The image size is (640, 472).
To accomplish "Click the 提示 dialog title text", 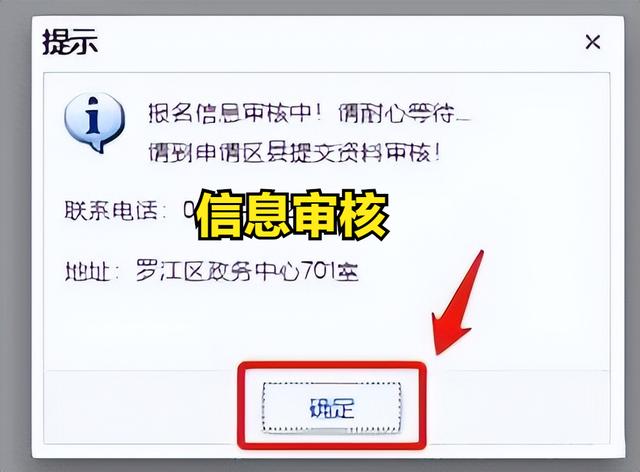I will (x=70, y=42).
